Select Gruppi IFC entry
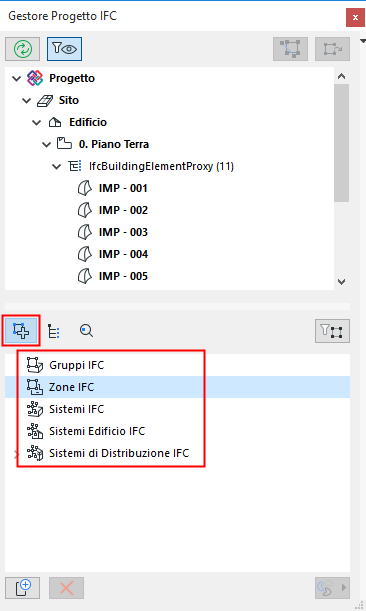 pyautogui.click(x=76, y=365)
